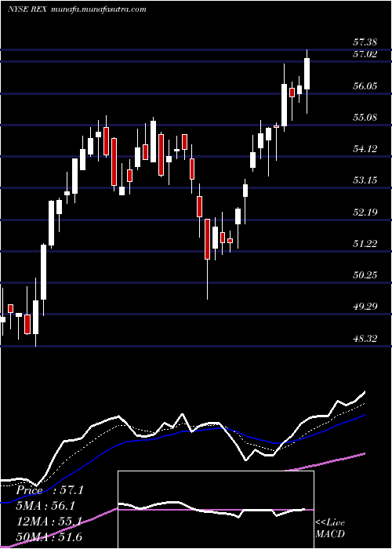Screen dimensions: 392x549
Task: Select the 57.38 price level label
Action: click(365, 42)
